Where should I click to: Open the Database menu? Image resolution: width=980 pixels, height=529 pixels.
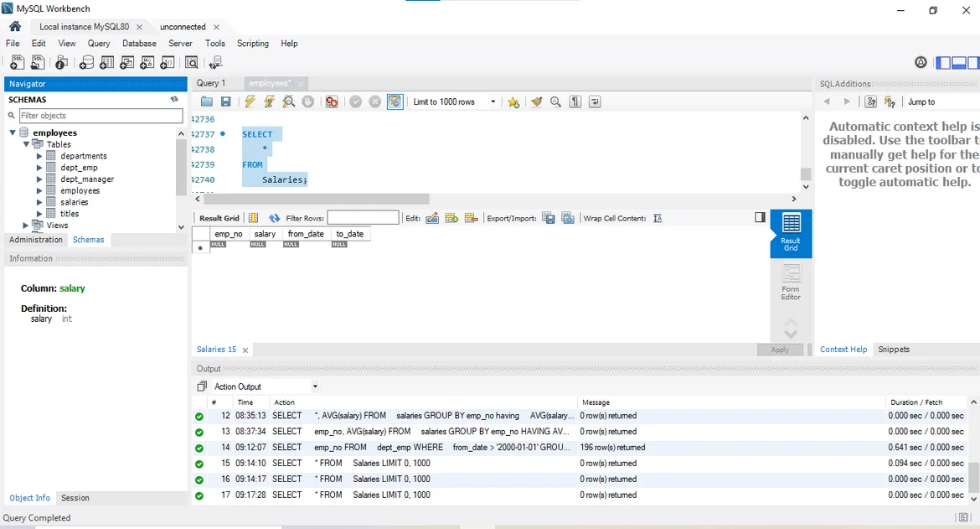(x=139, y=44)
